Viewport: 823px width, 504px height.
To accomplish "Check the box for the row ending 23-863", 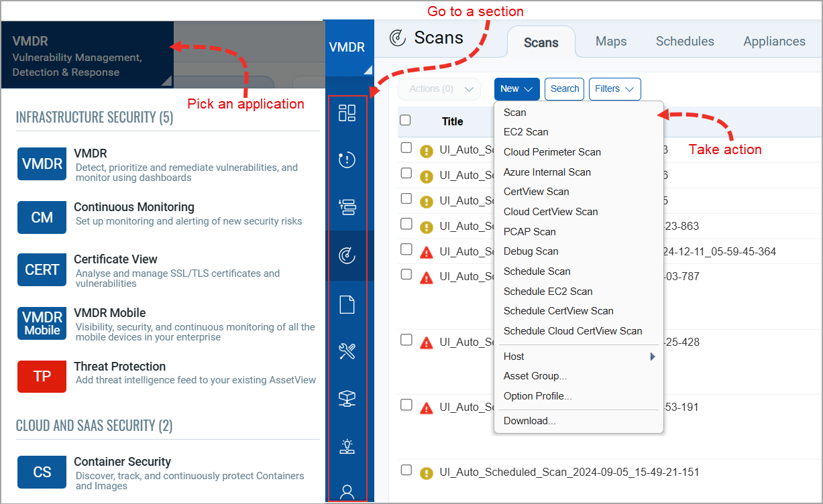I will click(406, 223).
